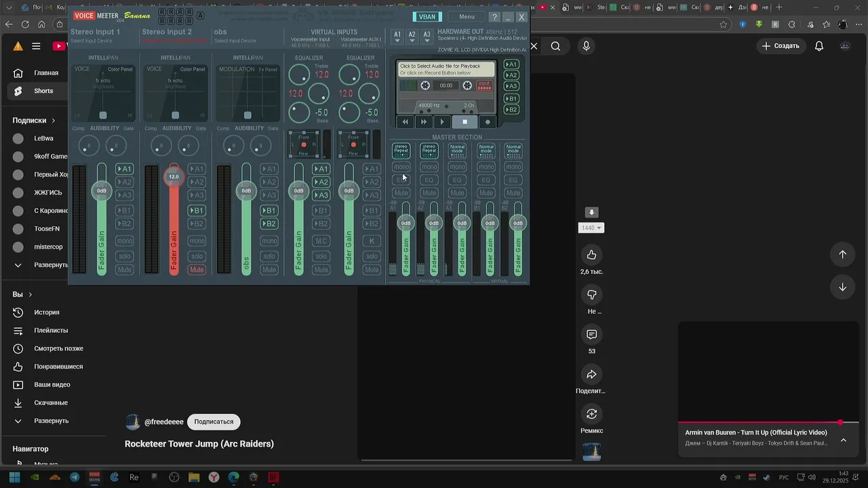Expand the miniplayer queue chevron

844,440
